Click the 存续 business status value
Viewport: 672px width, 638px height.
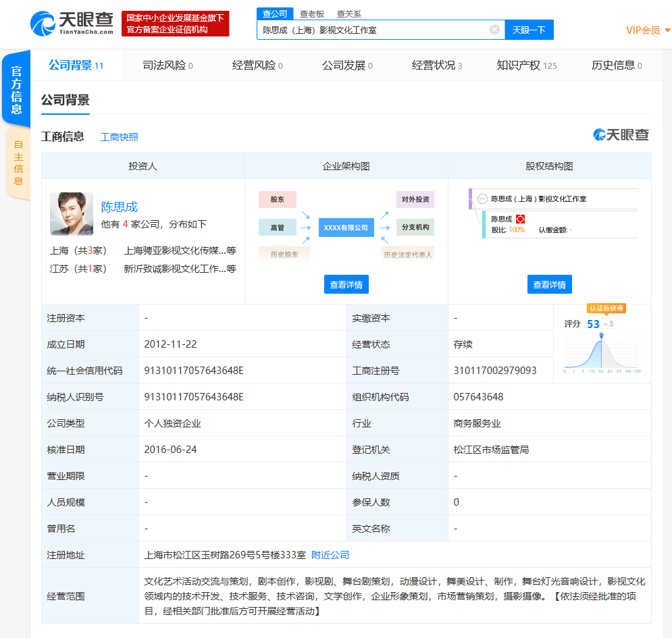[463, 344]
